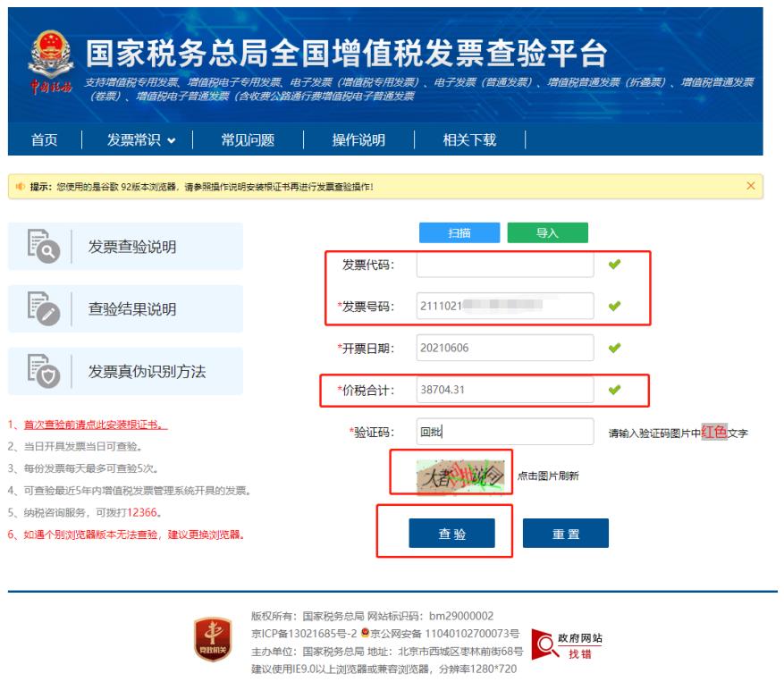Click green checkmark beside 价税合计 field
Image resolution: width=784 pixels, height=682 pixels.
pyautogui.click(x=613, y=390)
